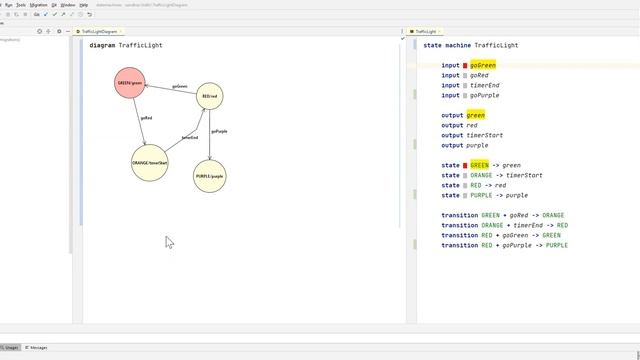Click the green checkmark toolbar icon

(55, 14)
